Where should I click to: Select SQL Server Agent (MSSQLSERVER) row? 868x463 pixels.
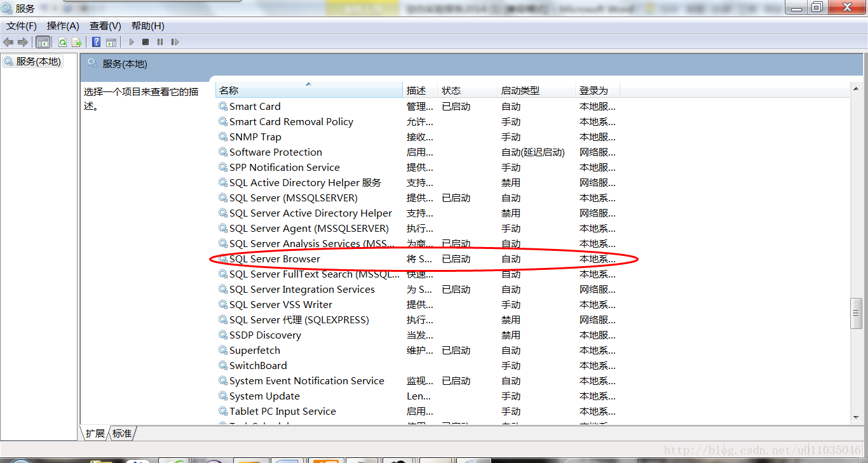417,229
